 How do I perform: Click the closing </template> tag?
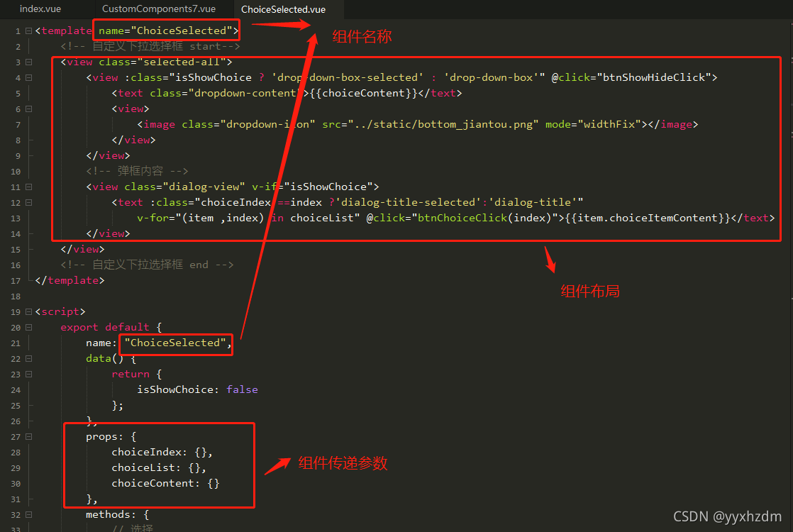coord(70,280)
